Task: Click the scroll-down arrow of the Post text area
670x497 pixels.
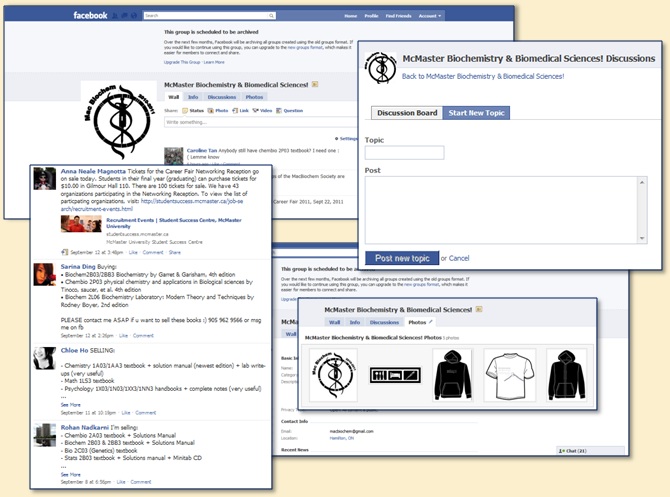Action: pos(642,238)
